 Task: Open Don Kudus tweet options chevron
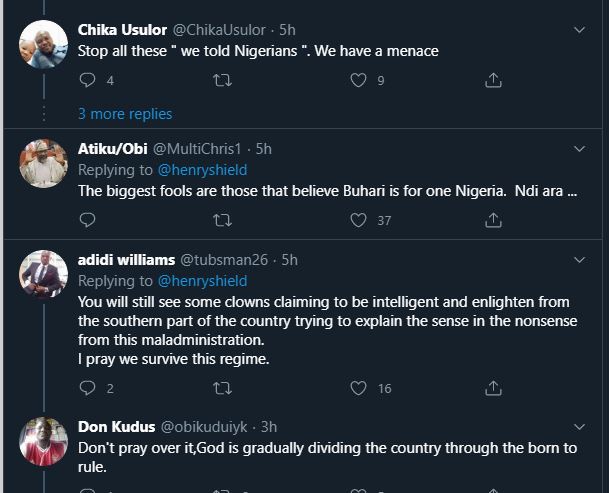click(x=580, y=427)
